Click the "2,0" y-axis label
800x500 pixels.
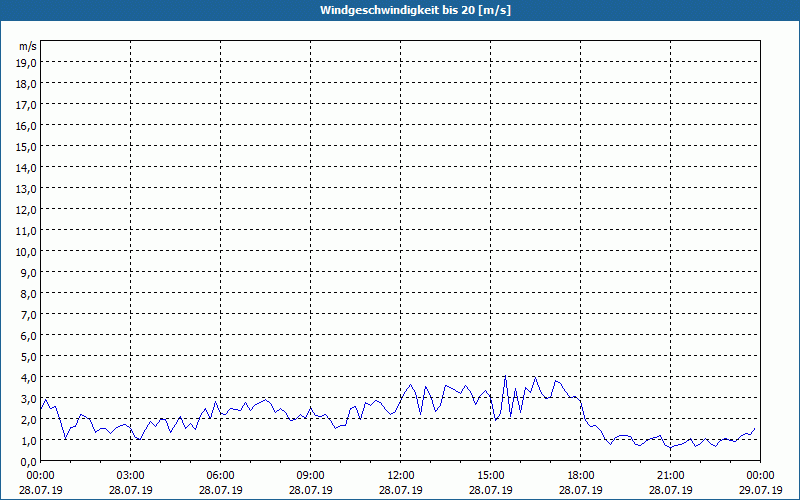(29, 420)
